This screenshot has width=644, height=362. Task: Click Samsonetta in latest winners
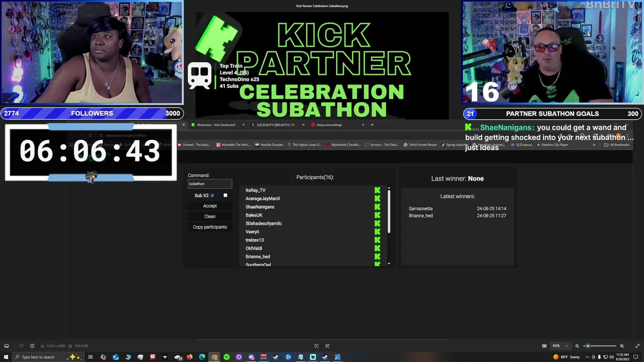point(421,208)
